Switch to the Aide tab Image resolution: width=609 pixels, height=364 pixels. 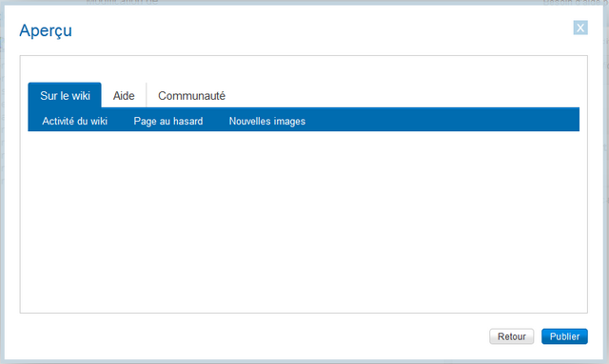pos(124,95)
